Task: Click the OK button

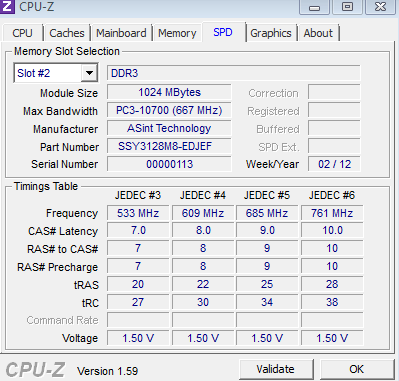Action: [356, 369]
